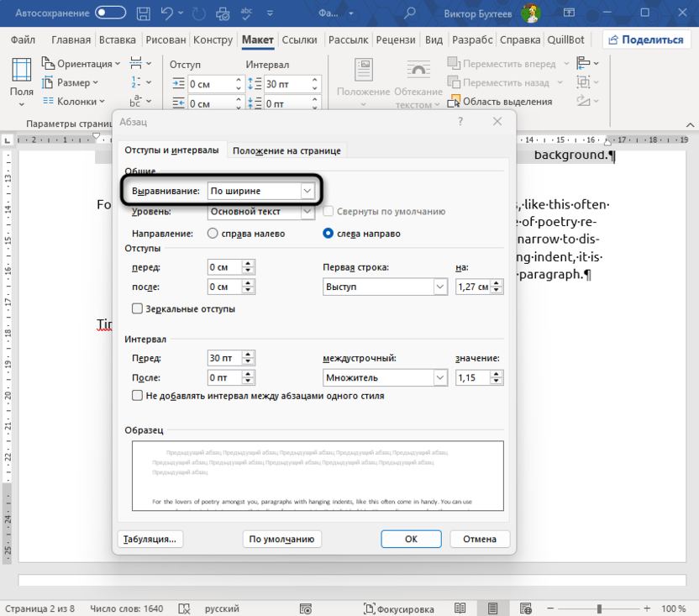Toggle the Автосохранение switch
Viewport: 699px width, 616px height.
[x=111, y=13]
